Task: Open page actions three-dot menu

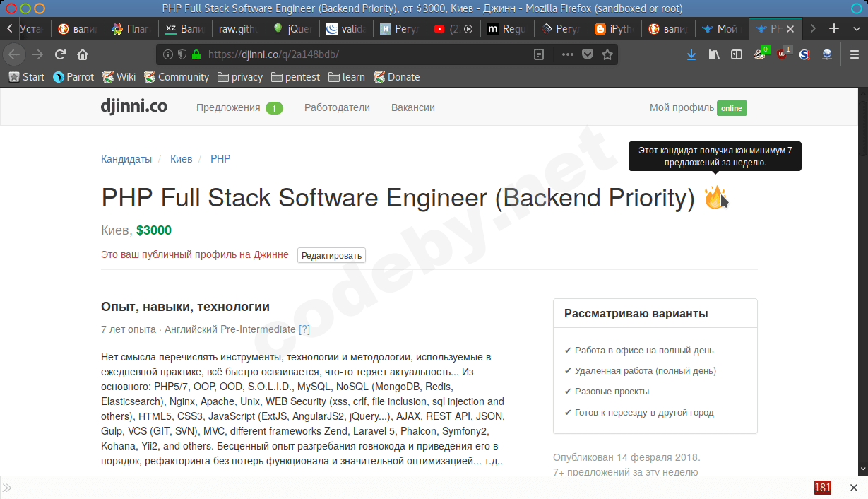Action: [568, 54]
